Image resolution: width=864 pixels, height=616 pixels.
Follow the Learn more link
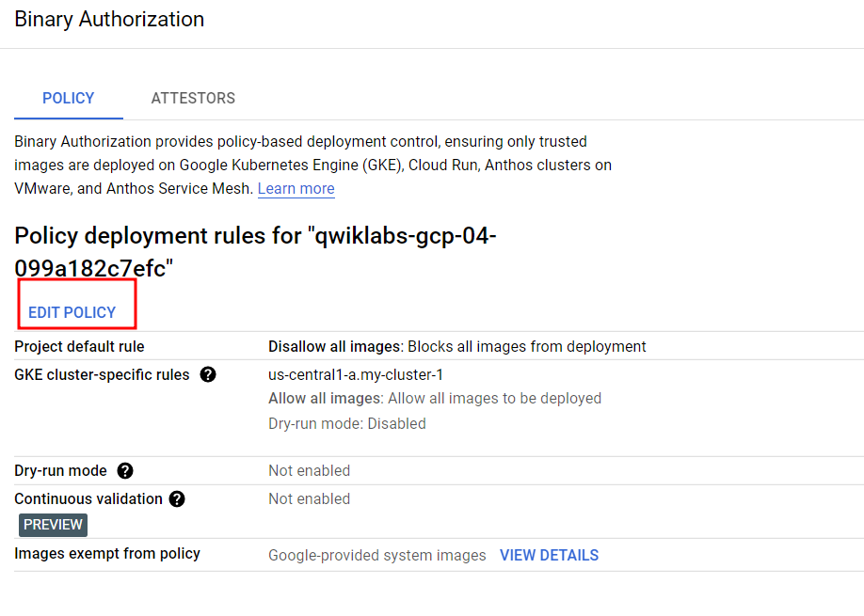pyautogui.click(x=296, y=188)
